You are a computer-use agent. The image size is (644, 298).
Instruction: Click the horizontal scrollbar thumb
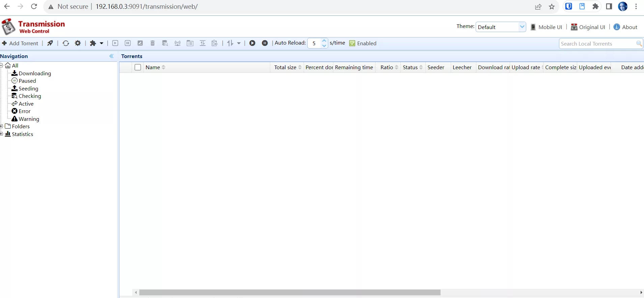tap(290, 292)
